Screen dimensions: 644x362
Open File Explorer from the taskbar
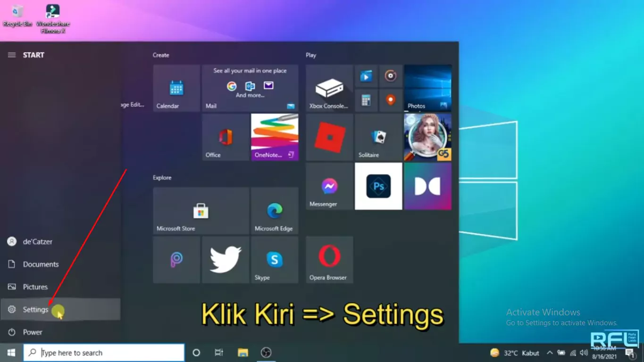[243, 353]
